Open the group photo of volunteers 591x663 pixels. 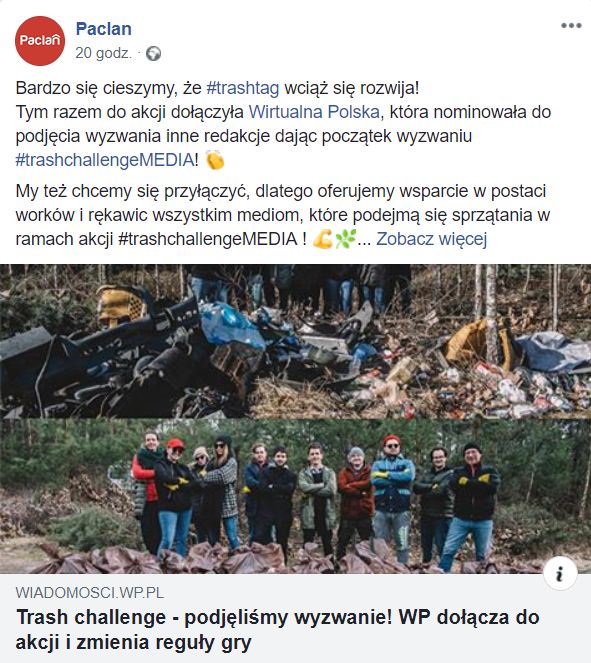(296, 496)
